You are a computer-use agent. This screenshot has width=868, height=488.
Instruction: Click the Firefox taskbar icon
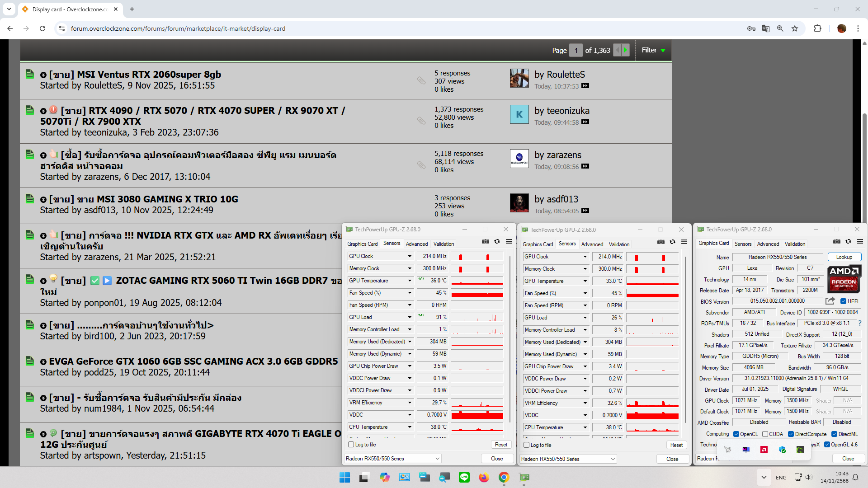click(484, 477)
